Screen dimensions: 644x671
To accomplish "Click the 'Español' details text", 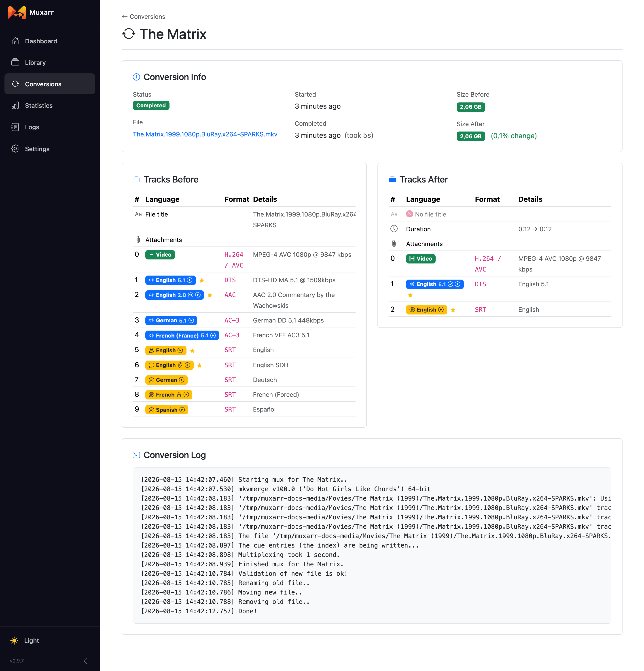I will [x=264, y=410].
